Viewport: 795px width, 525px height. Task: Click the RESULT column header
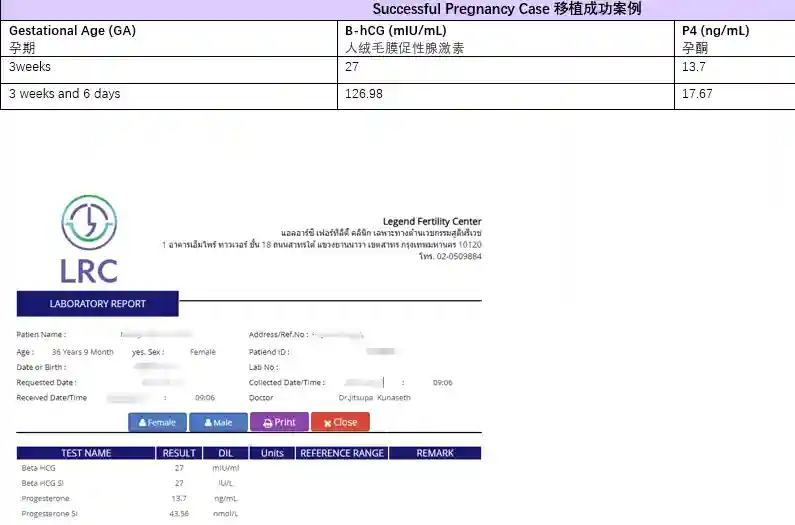179,453
